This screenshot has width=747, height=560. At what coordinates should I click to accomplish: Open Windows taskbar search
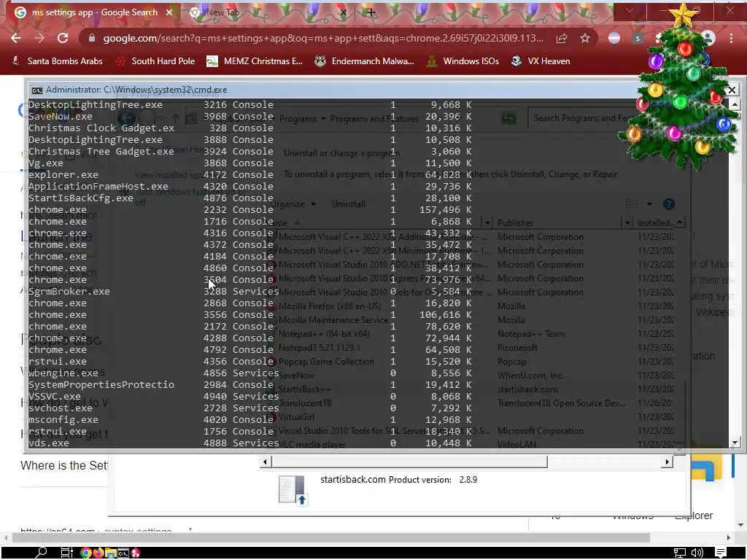pos(41,553)
